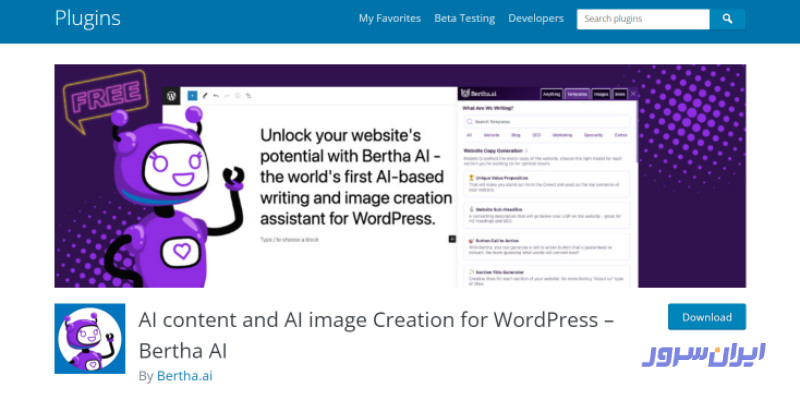This screenshot has height=400, width=800.
Task: Download the Bertha AI plugin
Action: [x=707, y=317]
